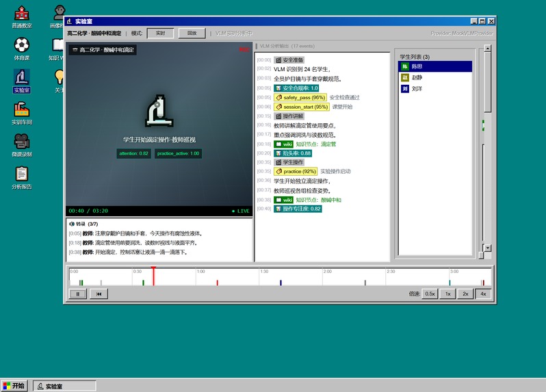The height and width of the screenshot is (392, 546).
Task: Click transcript line at [0:18] about 滴定管
Action: 133,243
